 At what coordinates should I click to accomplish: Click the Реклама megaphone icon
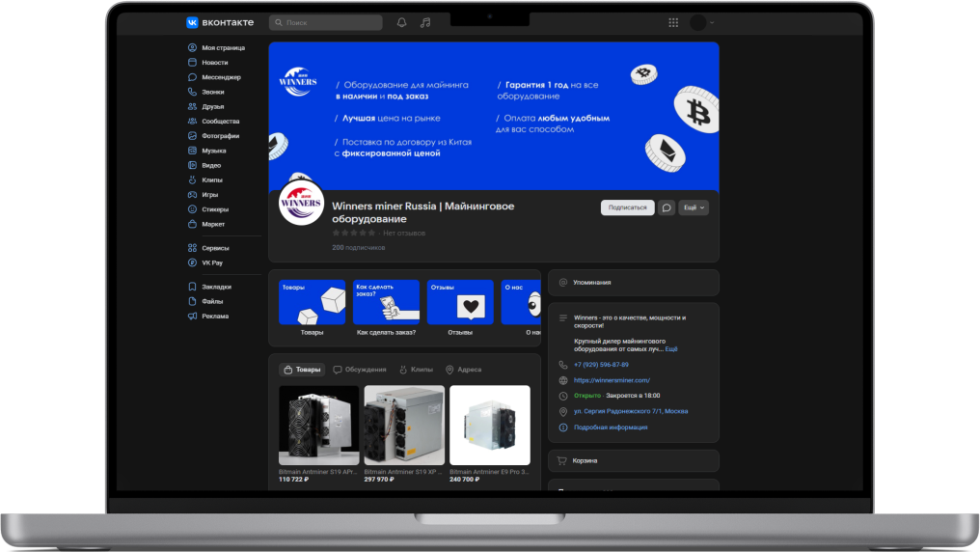click(x=192, y=316)
